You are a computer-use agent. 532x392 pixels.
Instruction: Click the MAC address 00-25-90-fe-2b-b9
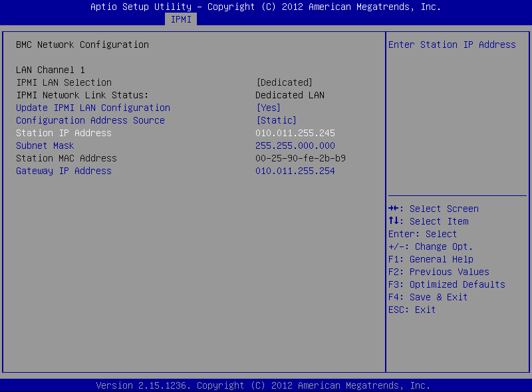click(x=301, y=158)
